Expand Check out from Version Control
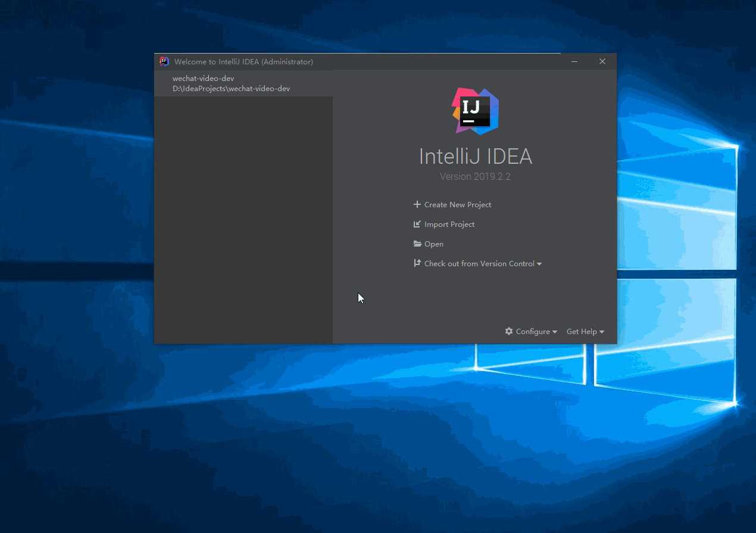The width and height of the screenshot is (756, 533). coord(483,263)
